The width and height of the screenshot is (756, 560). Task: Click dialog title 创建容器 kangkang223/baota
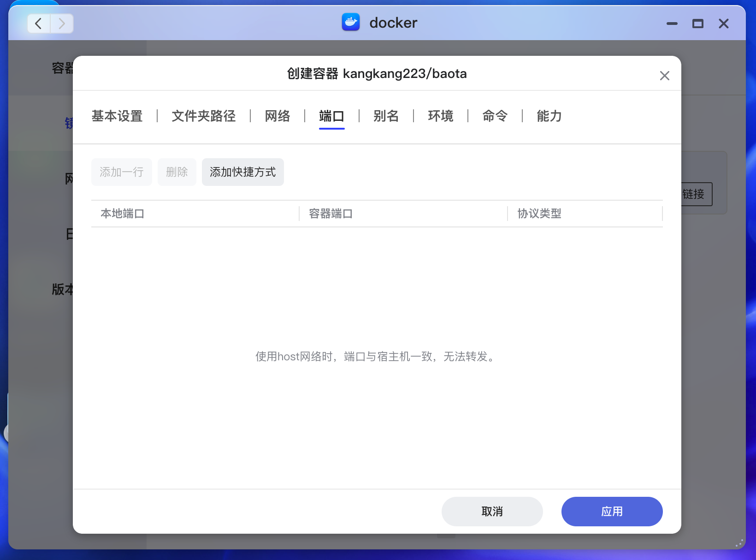[x=377, y=74]
